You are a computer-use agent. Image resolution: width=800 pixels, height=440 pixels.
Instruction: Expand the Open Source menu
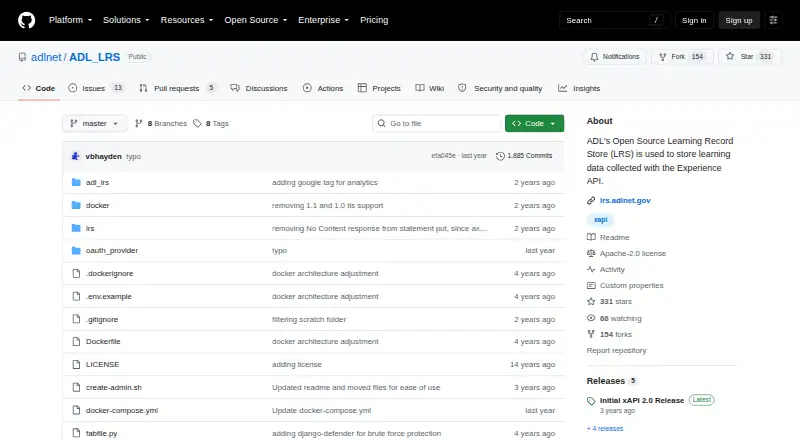(x=256, y=20)
